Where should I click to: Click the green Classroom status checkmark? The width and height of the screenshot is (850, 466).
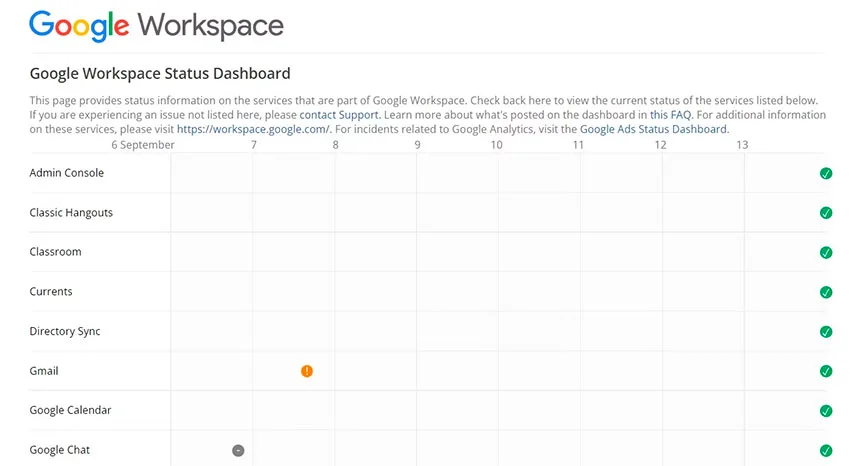(826, 253)
